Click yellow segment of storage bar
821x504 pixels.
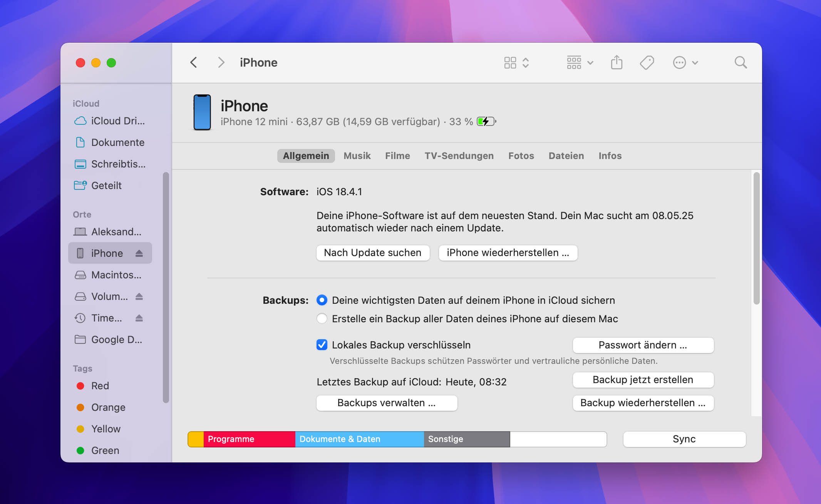tap(196, 439)
